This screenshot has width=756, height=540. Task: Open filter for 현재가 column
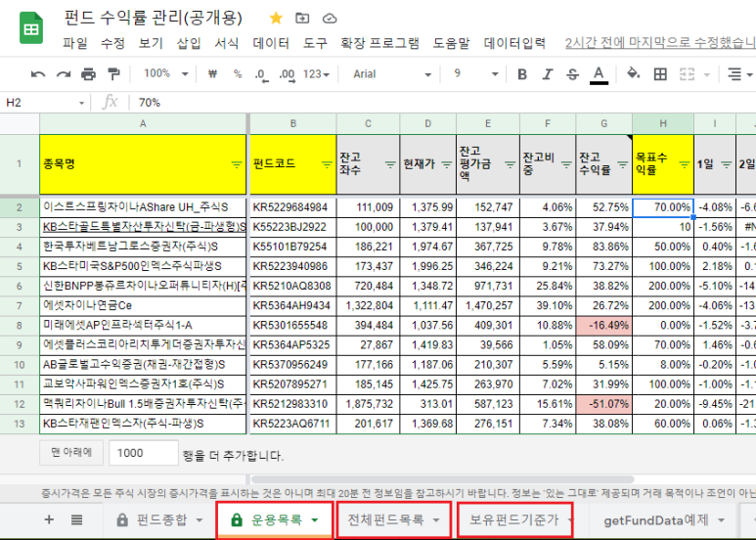tap(447, 164)
